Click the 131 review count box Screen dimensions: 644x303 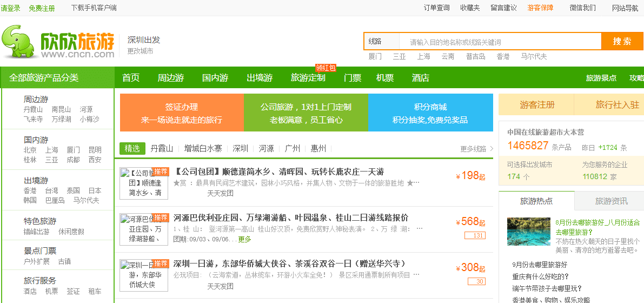[x=475, y=235]
